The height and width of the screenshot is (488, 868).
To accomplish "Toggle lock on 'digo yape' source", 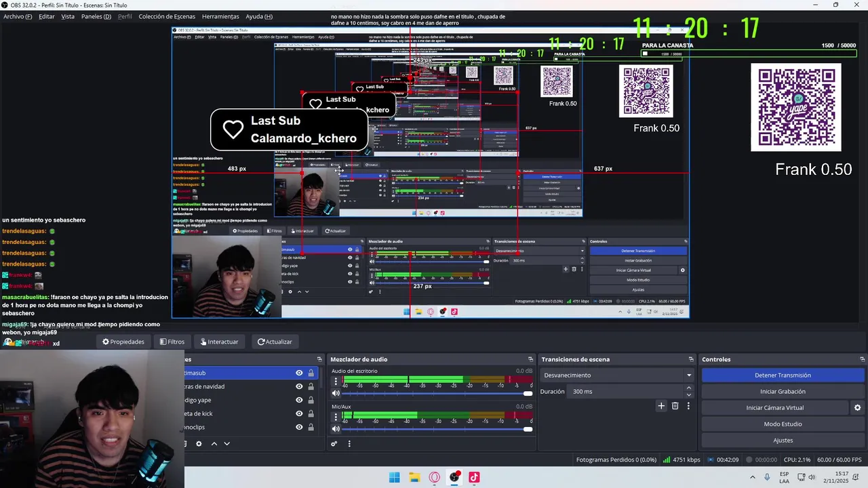I will (x=311, y=400).
